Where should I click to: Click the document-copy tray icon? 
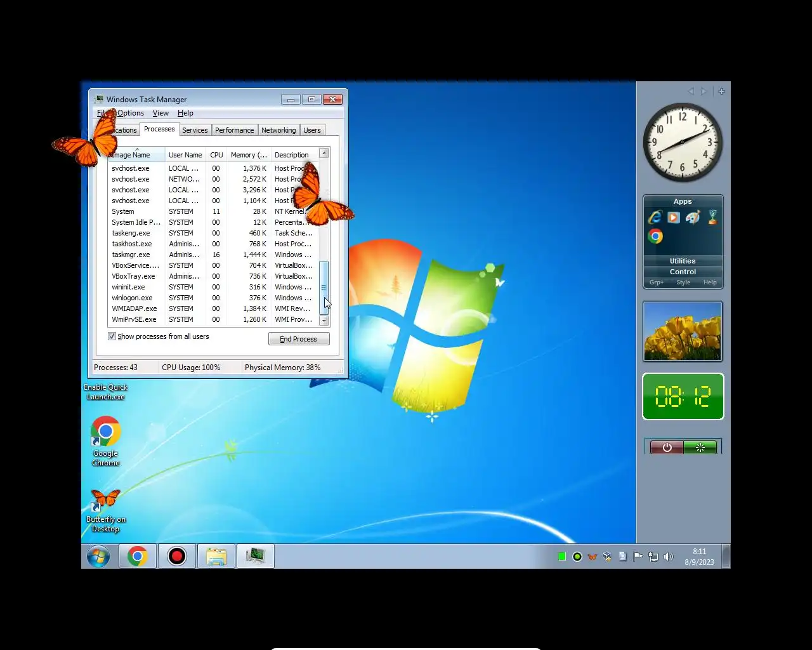tap(622, 557)
